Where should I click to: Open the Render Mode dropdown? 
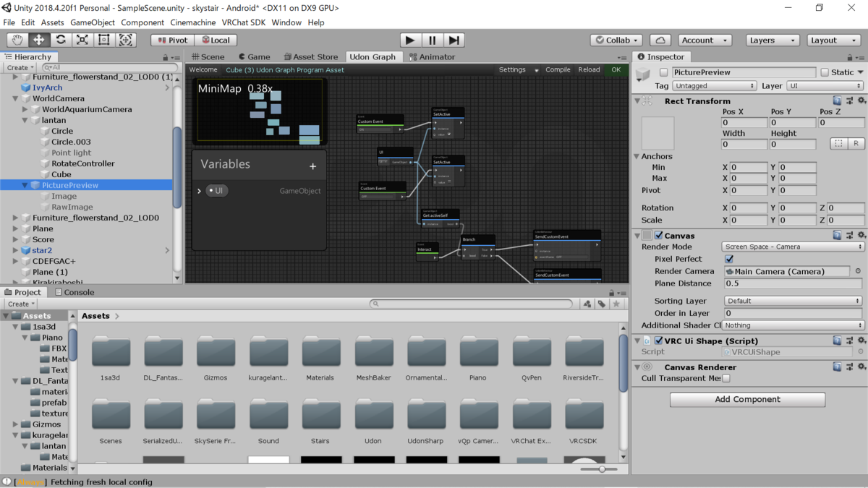click(x=793, y=247)
